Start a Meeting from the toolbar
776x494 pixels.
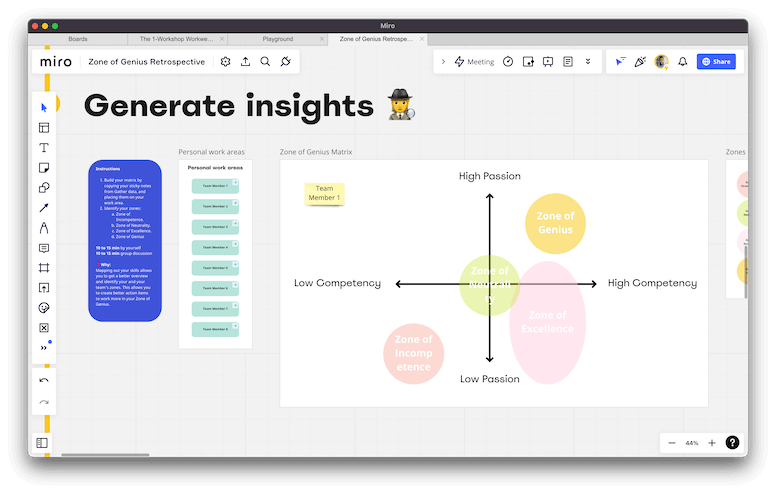(x=474, y=62)
